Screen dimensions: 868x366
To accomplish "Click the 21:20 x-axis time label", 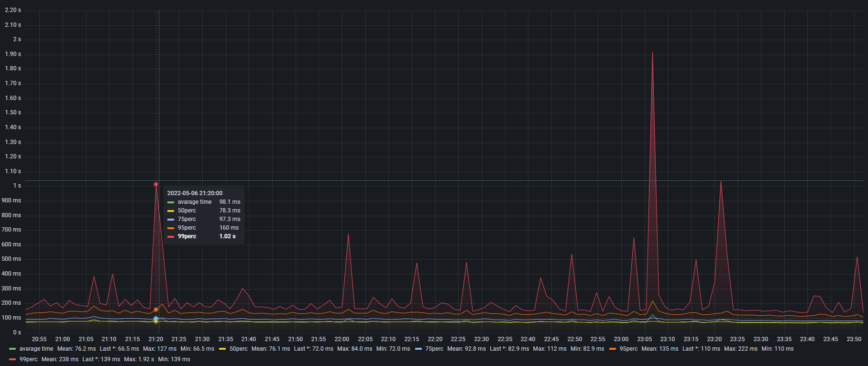I will pyautogui.click(x=156, y=339).
